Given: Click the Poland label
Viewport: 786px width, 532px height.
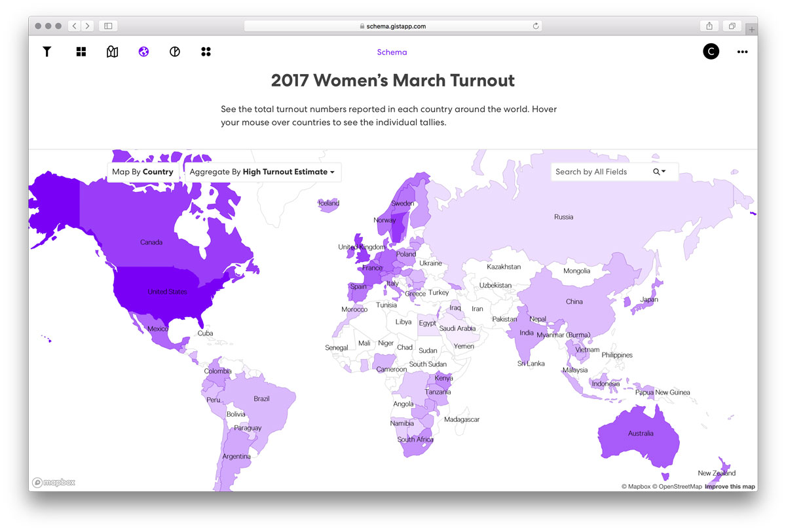Looking at the screenshot, I should [x=406, y=254].
